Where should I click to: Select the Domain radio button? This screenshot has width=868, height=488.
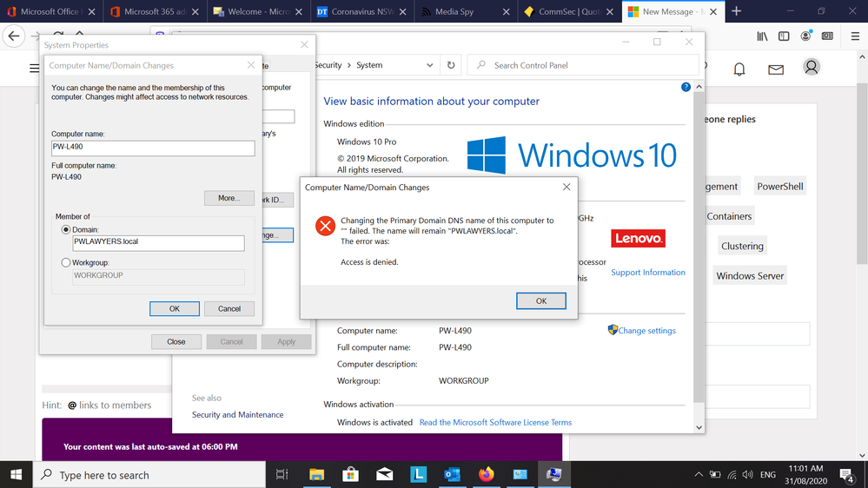[x=66, y=229]
